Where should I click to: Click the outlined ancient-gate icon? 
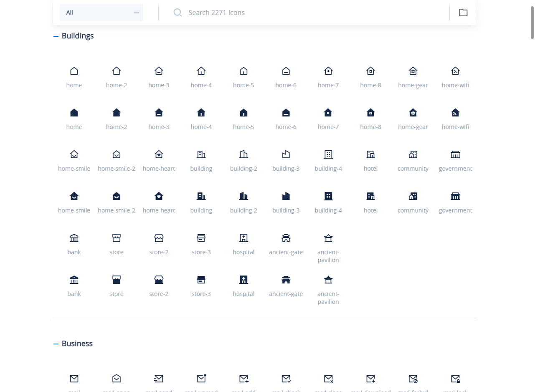tap(286, 238)
